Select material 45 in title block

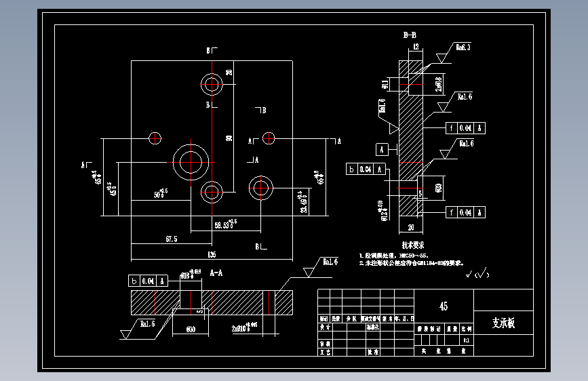click(x=444, y=306)
